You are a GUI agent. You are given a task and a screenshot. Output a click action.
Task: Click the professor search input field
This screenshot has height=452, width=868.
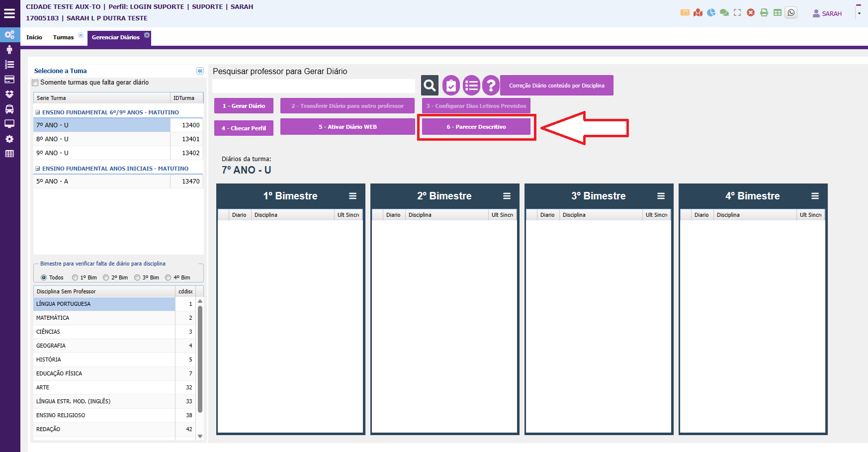click(x=313, y=86)
